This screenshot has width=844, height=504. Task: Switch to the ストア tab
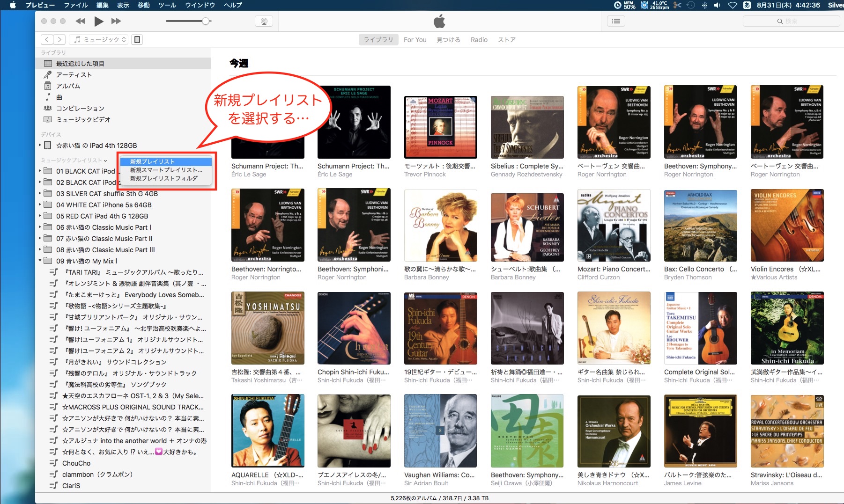click(x=507, y=40)
